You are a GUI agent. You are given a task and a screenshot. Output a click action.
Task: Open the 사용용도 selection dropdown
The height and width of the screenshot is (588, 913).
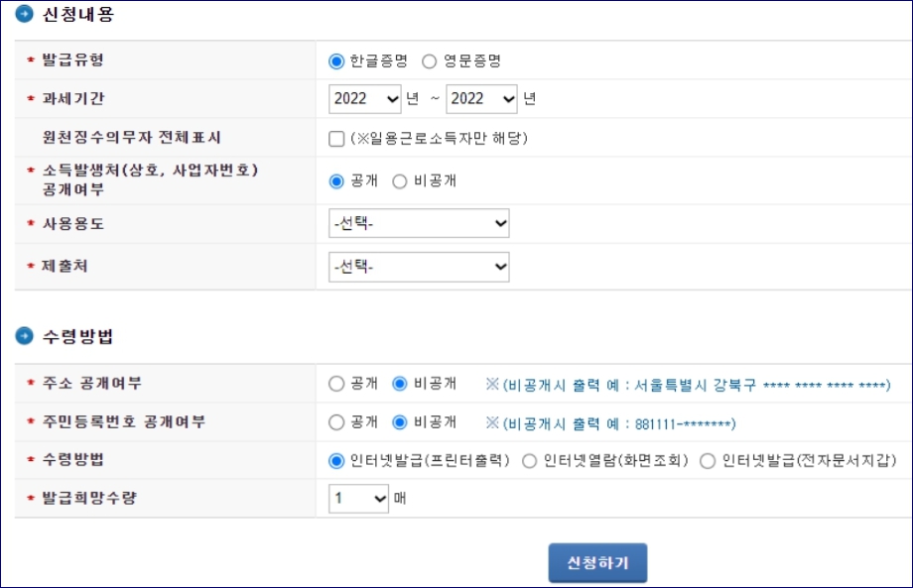pos(419,222)
